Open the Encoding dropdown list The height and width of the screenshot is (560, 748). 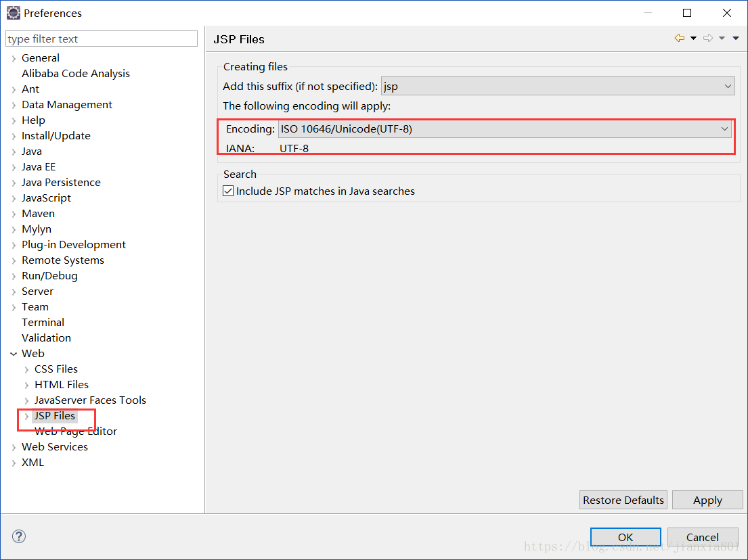click(505, 129)
